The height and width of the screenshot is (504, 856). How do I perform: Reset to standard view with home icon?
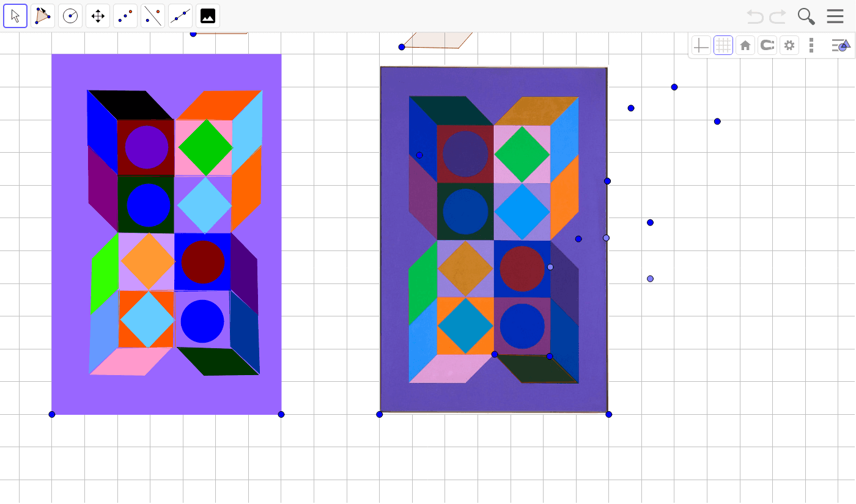point(745,45)
